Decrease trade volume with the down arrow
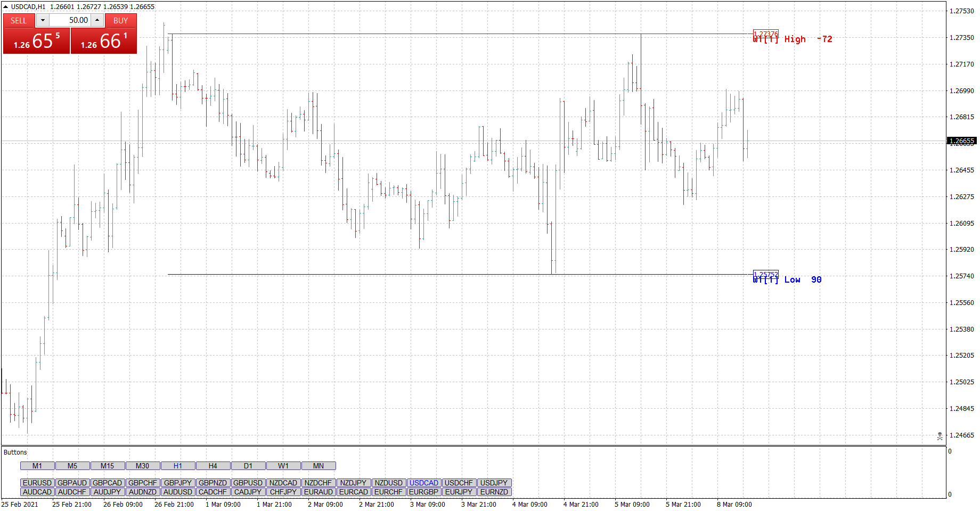 (43, 20)
